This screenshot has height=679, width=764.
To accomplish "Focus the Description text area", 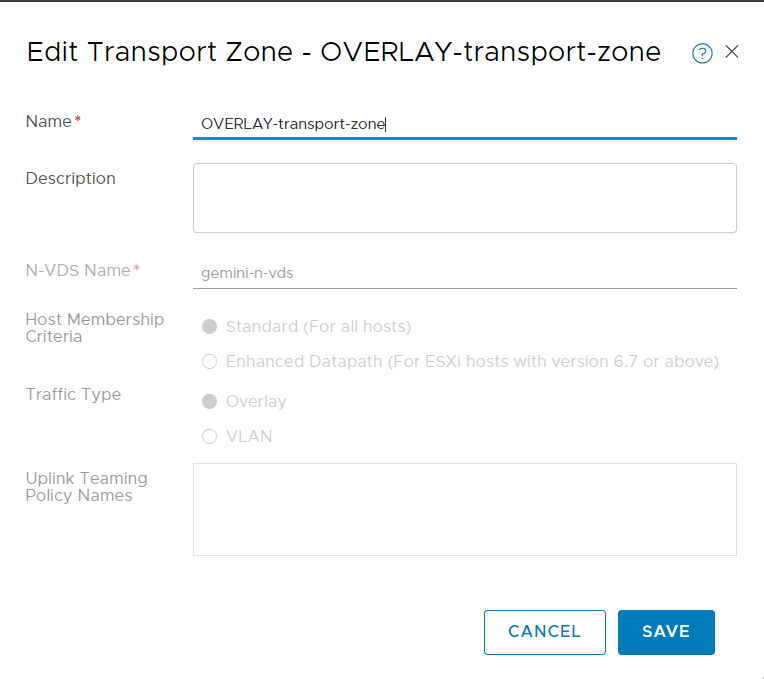I will pos(464,198).
